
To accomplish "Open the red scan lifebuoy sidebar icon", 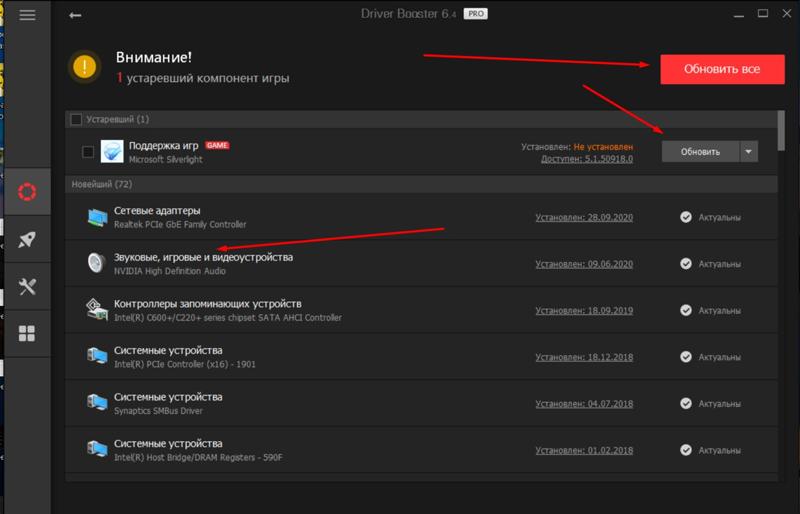I will point(27,192).
